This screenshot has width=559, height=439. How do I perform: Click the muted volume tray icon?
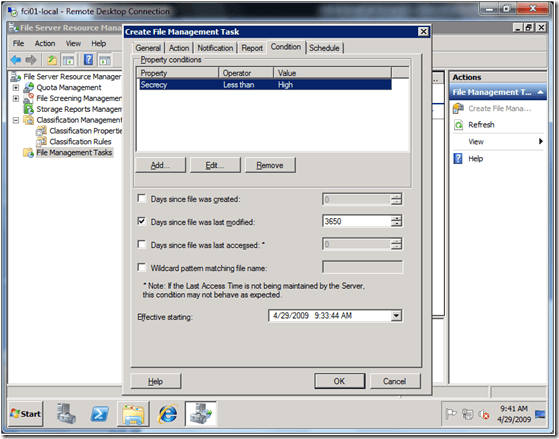tap(484, 414)
